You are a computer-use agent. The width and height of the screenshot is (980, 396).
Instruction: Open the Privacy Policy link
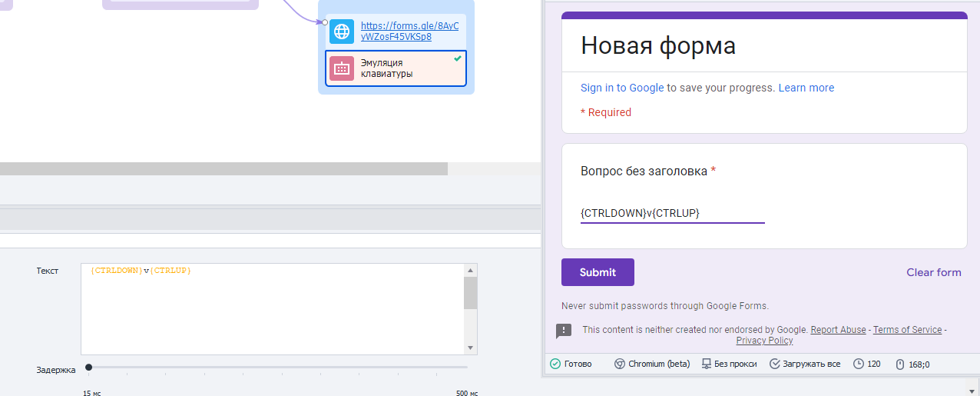764,341
